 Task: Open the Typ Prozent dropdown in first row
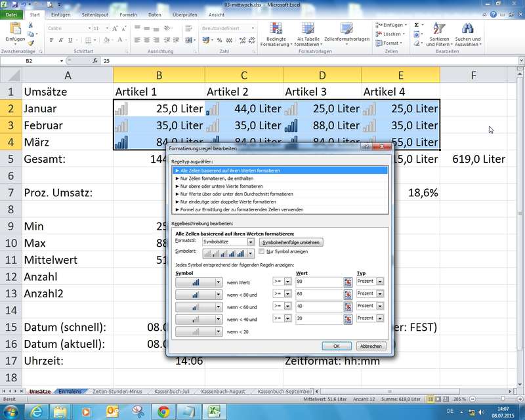pyautogui.click(x=380, y=282)
